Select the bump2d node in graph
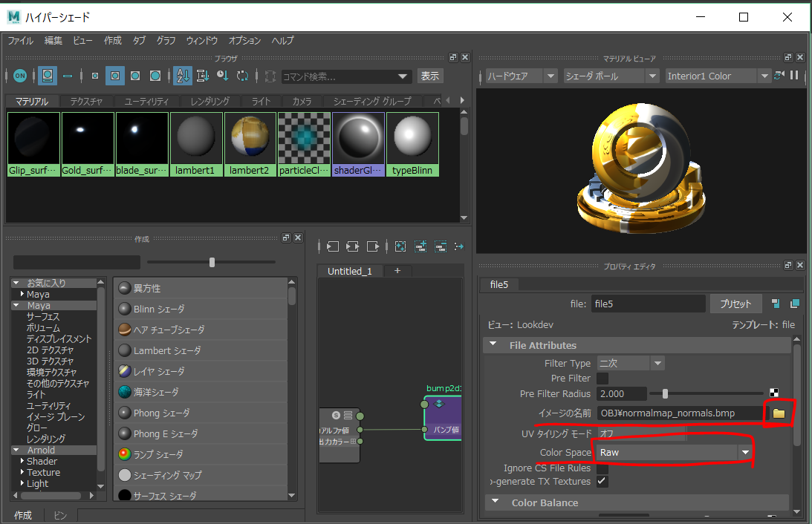This screenshot has width=812, height=524. point(443,418)
